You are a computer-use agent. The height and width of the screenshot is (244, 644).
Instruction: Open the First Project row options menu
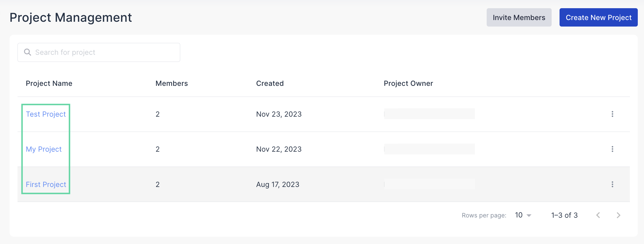[x=612, y=184]
